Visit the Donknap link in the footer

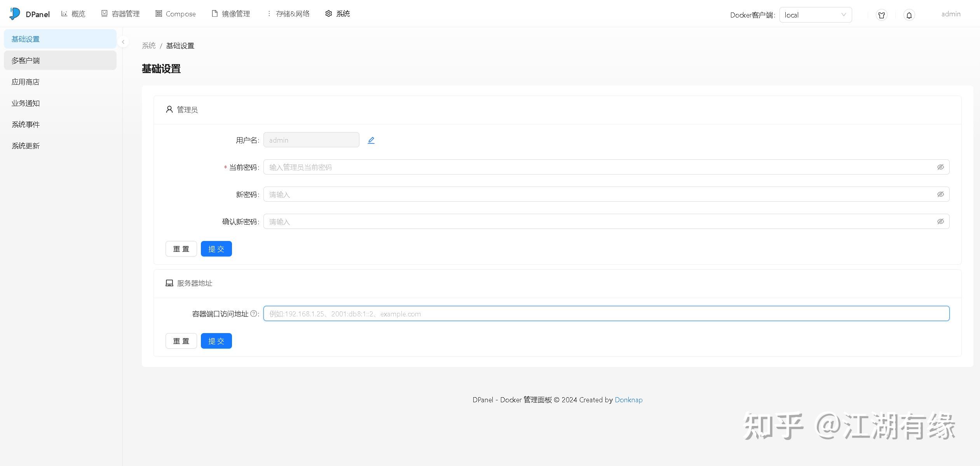coord(628,400)
